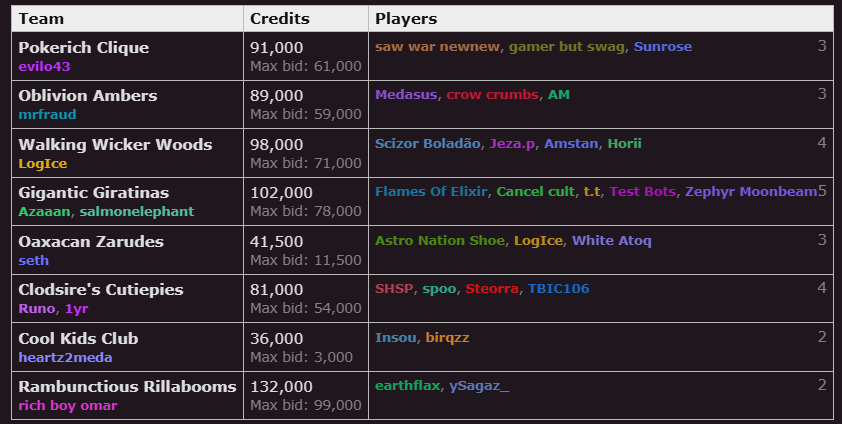
Task: Click player Zephyr Moonbeam
Action: pos(751,192)
